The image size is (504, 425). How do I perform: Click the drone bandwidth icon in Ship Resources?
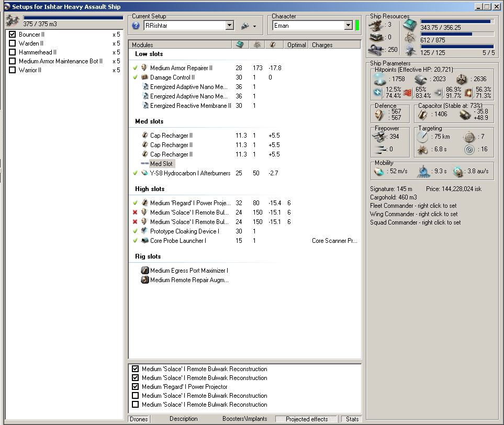410,50
